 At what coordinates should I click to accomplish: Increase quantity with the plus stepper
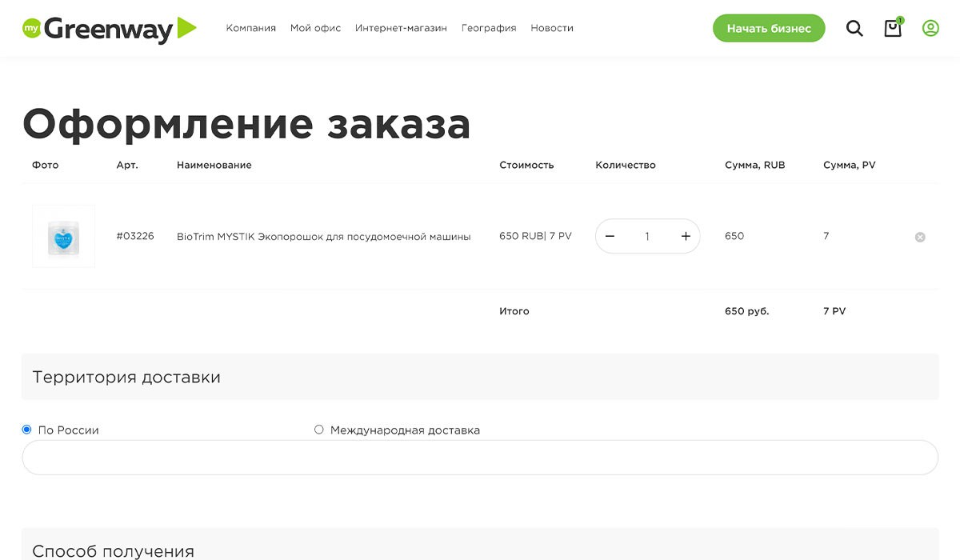pyautogui.click(x=686, y=236)
